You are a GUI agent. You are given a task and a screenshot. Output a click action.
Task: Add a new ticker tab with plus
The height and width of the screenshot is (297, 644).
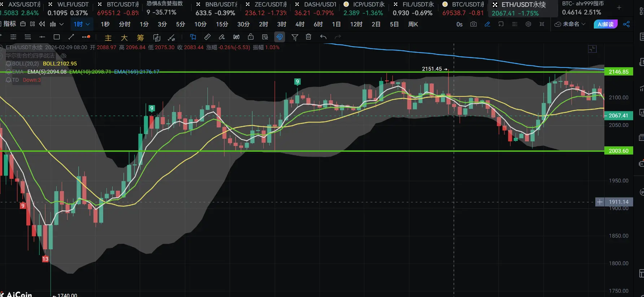pos(619,7)
